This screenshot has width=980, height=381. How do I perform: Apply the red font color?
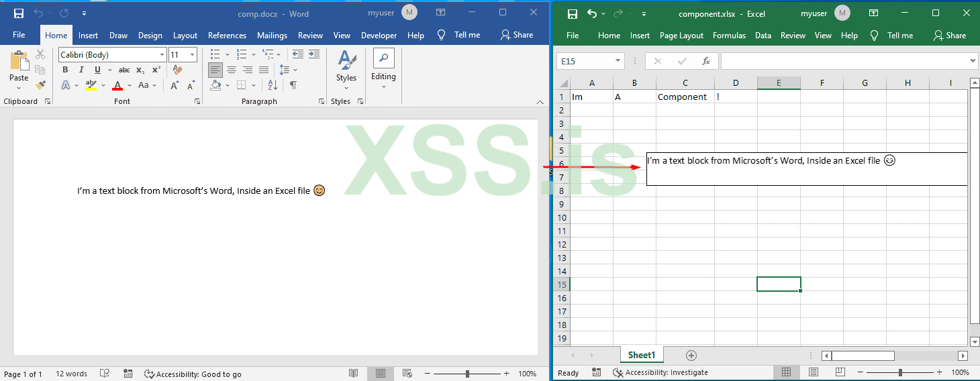tap(118, 85)
